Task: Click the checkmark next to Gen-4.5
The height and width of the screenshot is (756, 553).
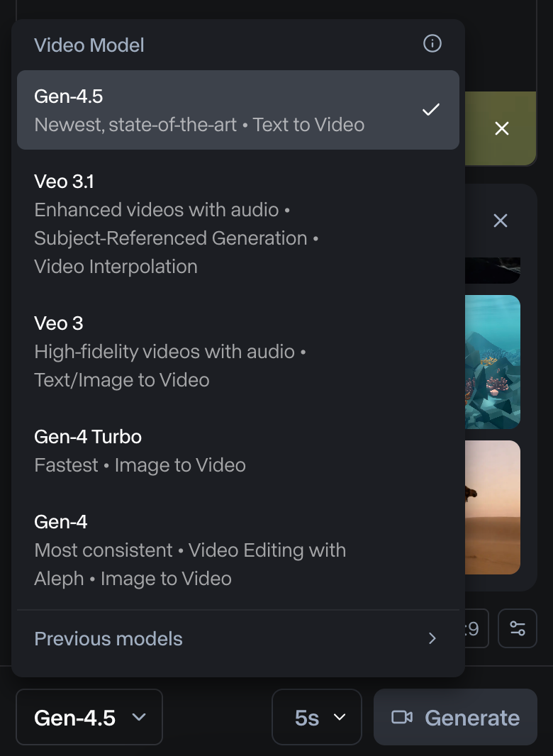Action: click(430, 110)
